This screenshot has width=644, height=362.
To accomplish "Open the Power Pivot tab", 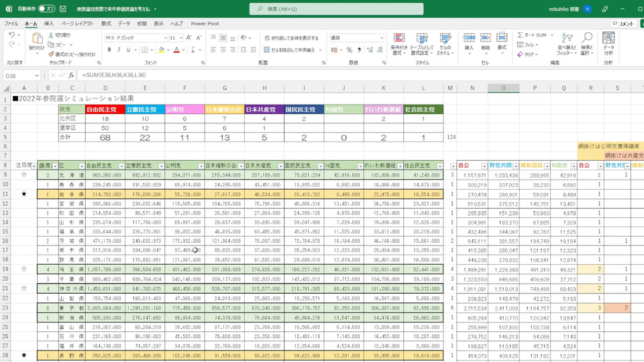I will [x=205, y=24].
